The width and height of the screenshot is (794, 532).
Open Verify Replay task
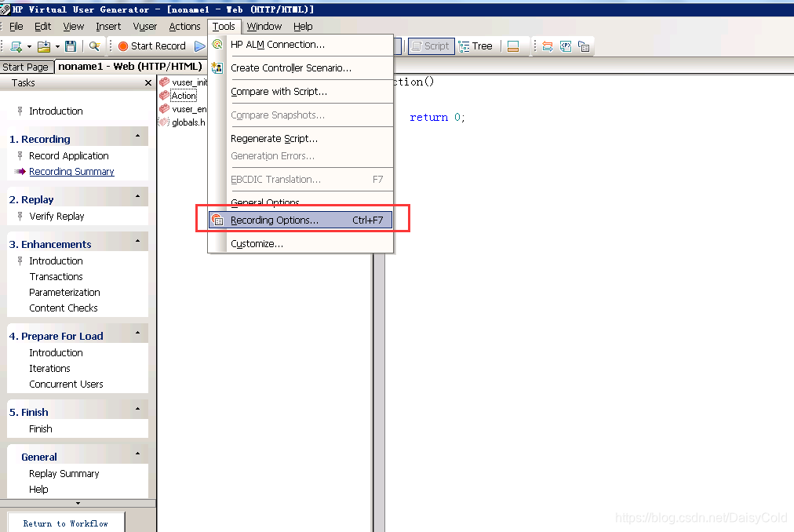56,217
